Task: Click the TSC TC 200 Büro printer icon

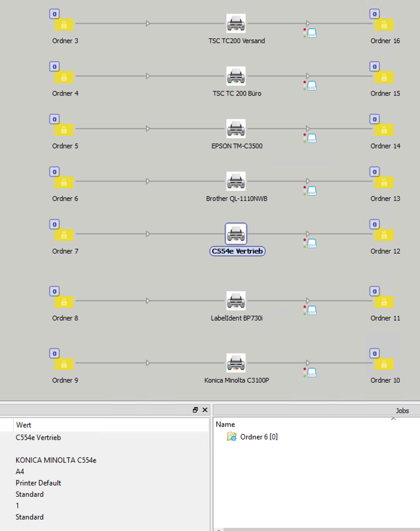Action: tap(236, 77)
